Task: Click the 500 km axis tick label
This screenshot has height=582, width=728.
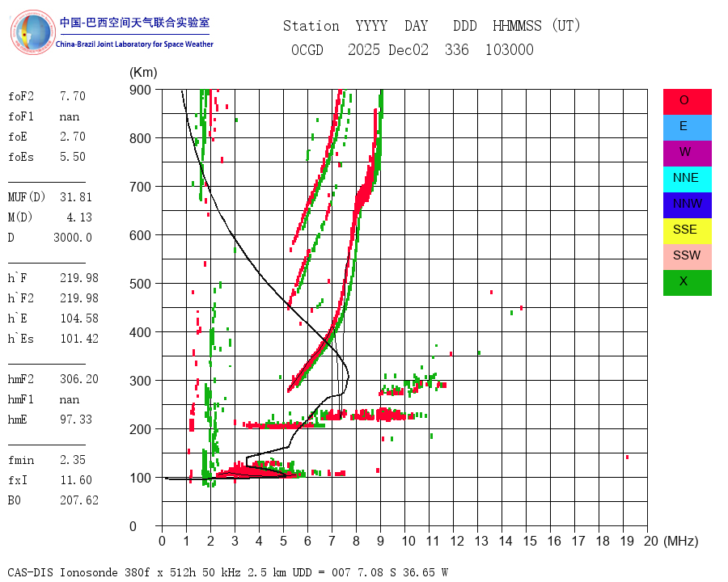Action: click(140, 284)
